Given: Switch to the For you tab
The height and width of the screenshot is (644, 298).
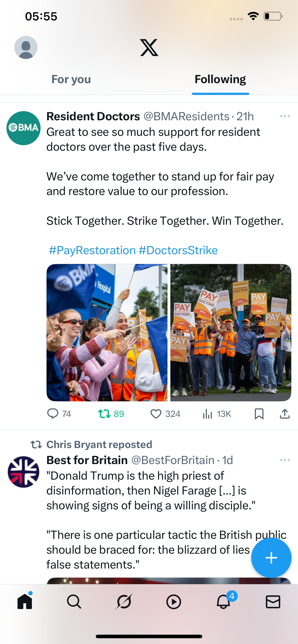Looking at the screenshot, I should [x=71, y=79].
